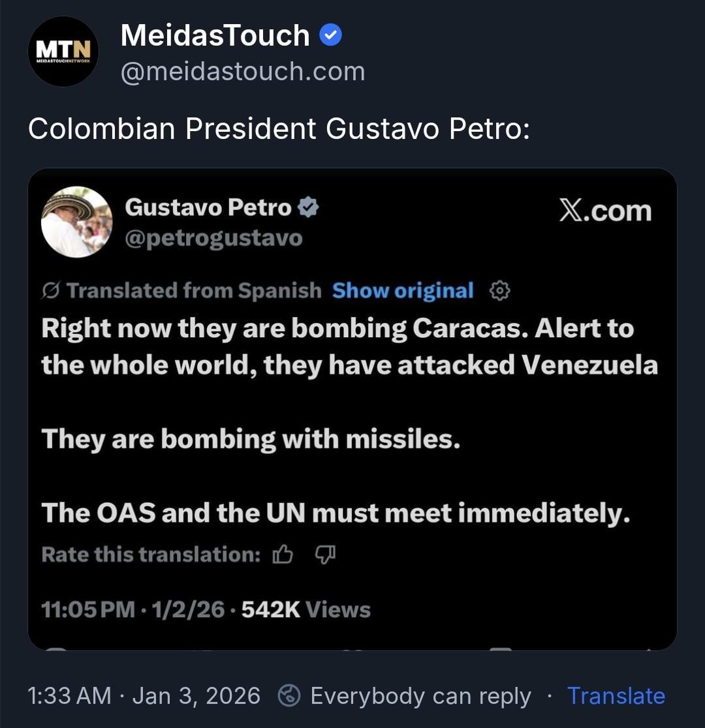Show original Spanish text
705x728 pixels.
[403, 291]
